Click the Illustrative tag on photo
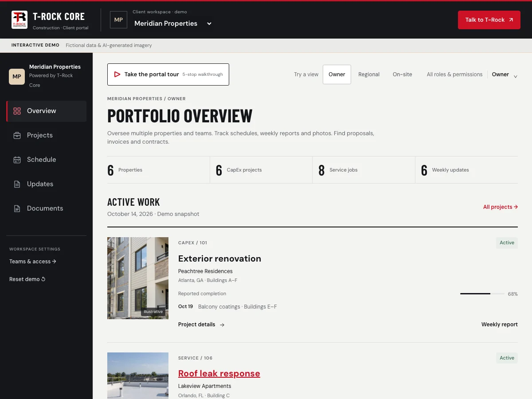 [x=153, y=312]
